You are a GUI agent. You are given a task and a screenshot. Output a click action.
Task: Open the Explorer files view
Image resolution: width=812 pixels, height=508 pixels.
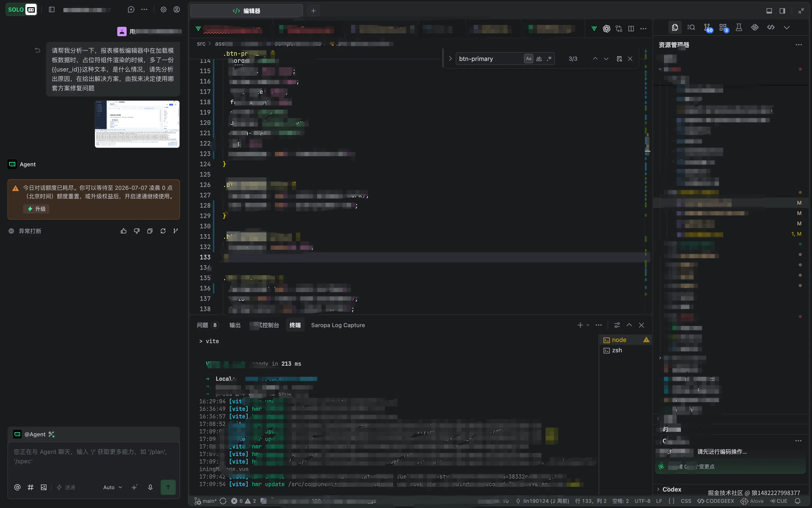pos(675,27)
